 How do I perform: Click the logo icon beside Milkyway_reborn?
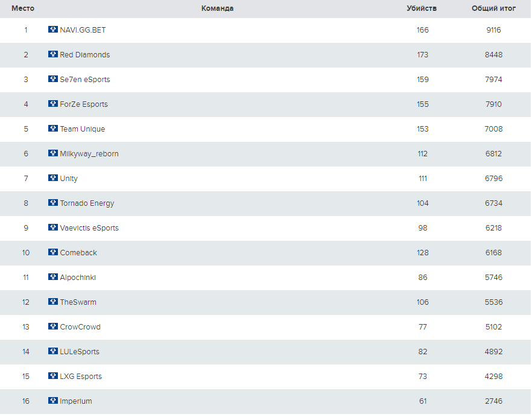click(x=53, y=153)
